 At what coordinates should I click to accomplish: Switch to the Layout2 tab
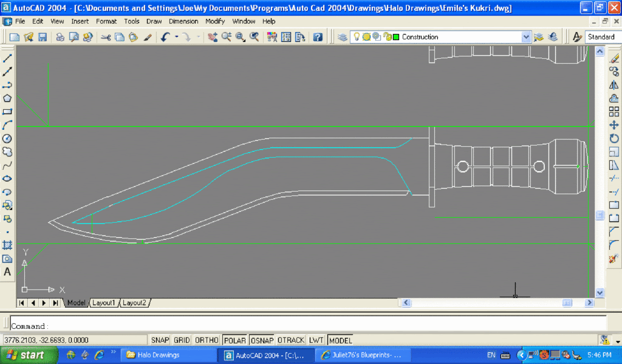click(x=134, y=303)
